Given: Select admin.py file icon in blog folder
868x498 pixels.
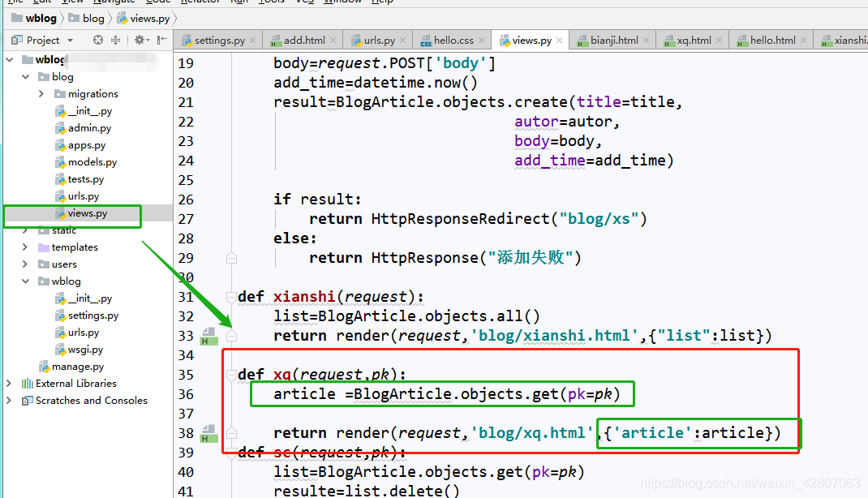Looking at the screenshot, I should [60, 128].
